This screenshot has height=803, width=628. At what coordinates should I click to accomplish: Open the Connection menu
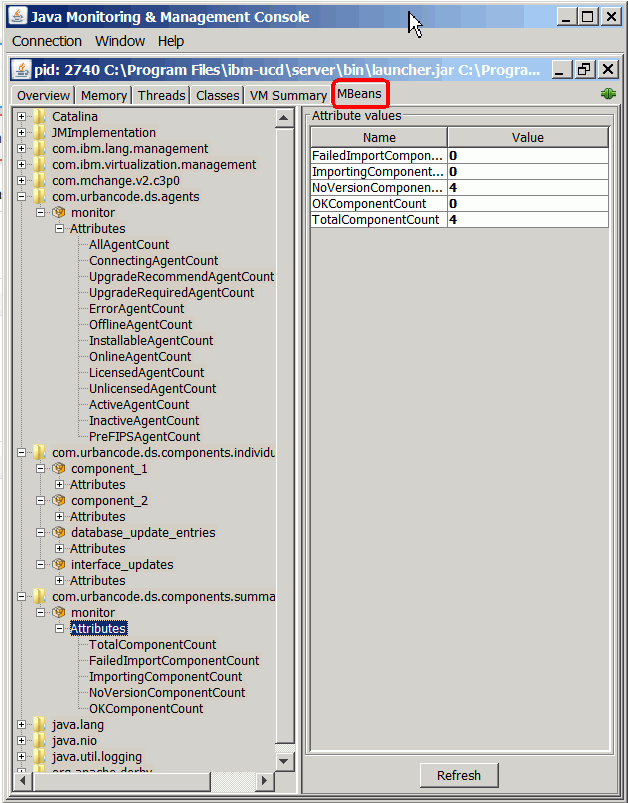point(47,41)
